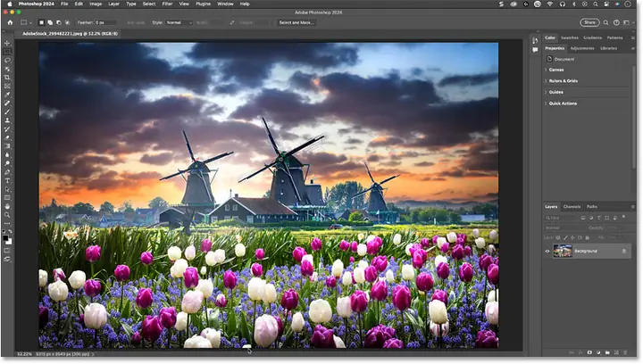Image resolution: width=643 pixels, height=364 pixels.
Task: Select the Blur tool
Action: (x=7, y=154)
